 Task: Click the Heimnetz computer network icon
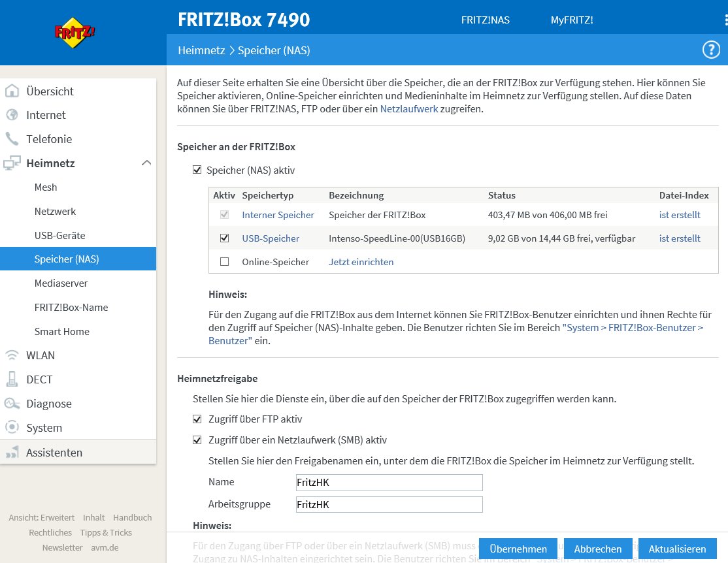pyautogui.click(x=12, y=163)
